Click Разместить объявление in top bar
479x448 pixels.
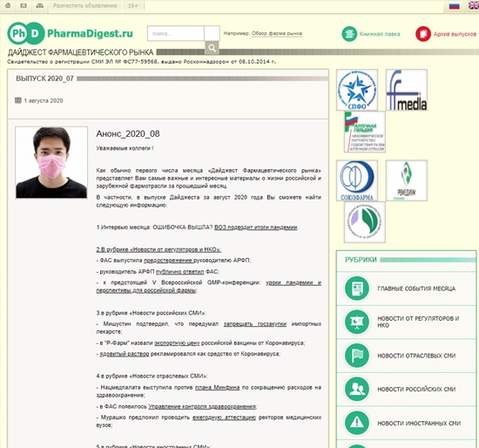[85, 6]
